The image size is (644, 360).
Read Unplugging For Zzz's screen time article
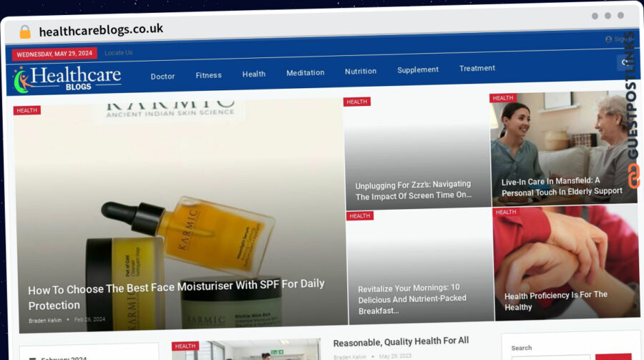point(413,190)
